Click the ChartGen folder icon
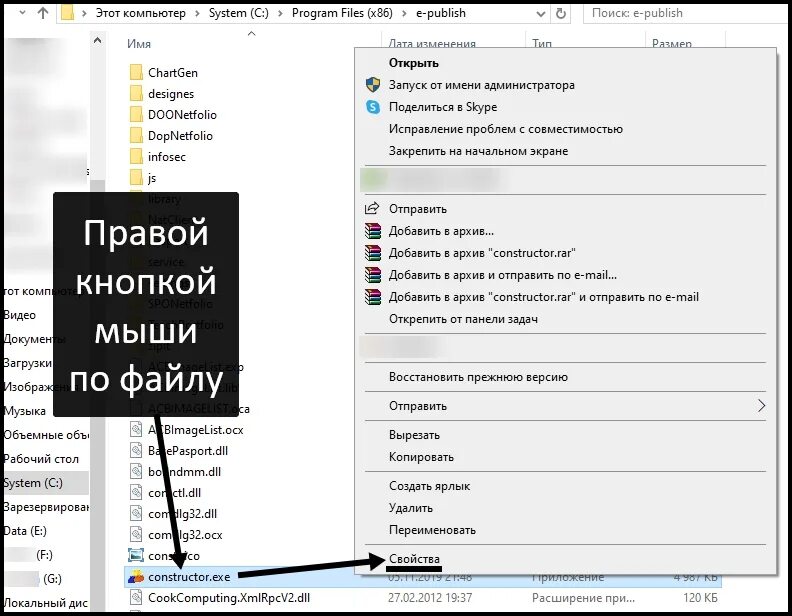This screenshot has height=616, width=792. click(136, 73)
